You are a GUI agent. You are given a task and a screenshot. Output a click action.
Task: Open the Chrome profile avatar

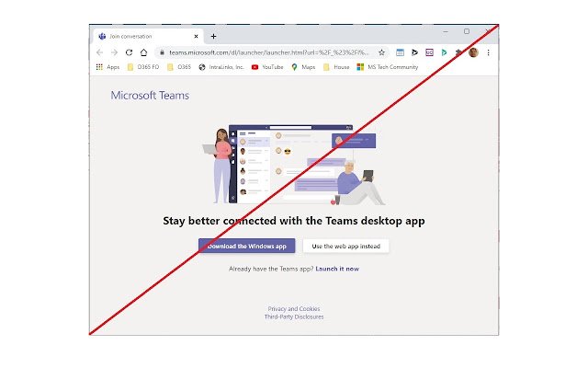tap(473, 52)
